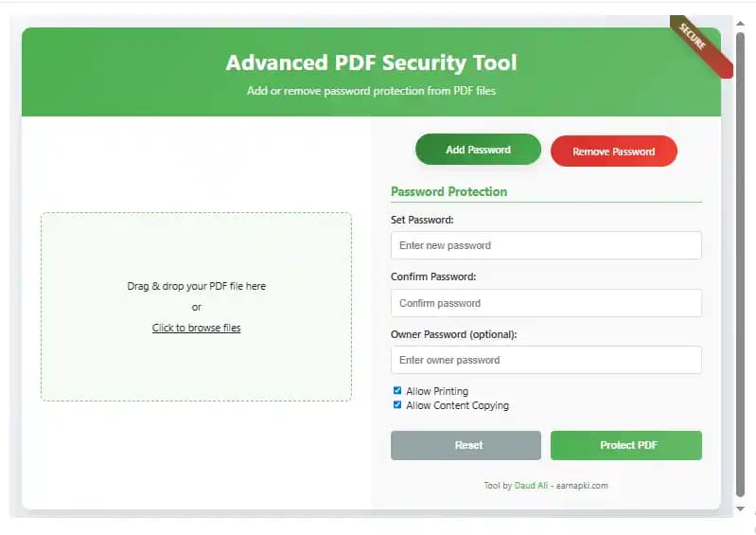Switch to the Add Password tab
Screen dimensions: 756x535
[478, 150]
